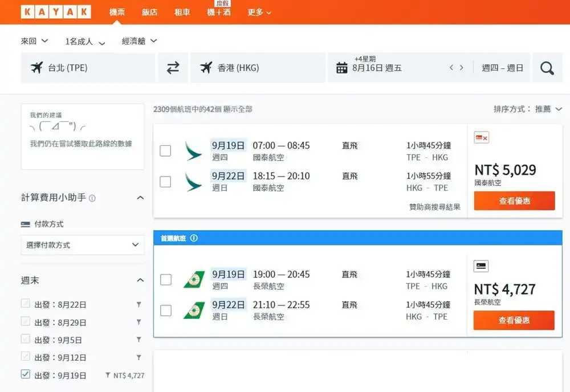This screenshot has height=392, width=570.
Task: Click 查看優惠 for the NT$ 4,727 fare
Action: click(514, 320)
